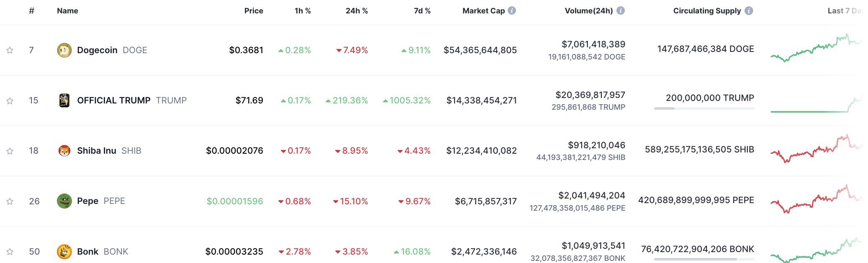This screenshot has width=868, height=263.
Task: Toggle the watchlist star for Shiba Inu
Action: pyautogui.click(x=10, y=151)
